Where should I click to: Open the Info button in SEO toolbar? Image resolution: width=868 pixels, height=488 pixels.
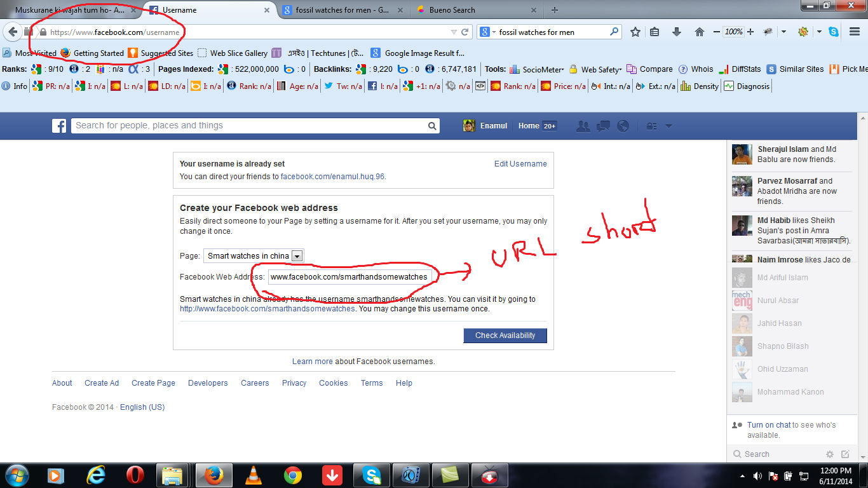coord(15,86)
